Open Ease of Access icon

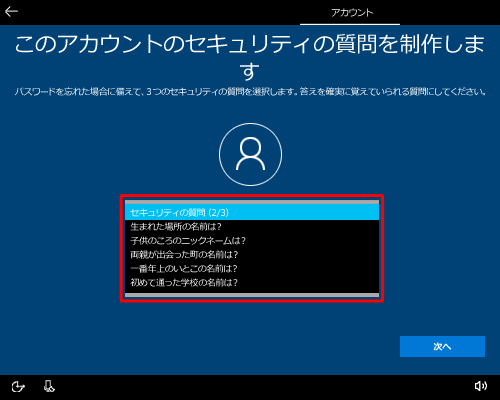pyautogui.click(x=18, y=387)
